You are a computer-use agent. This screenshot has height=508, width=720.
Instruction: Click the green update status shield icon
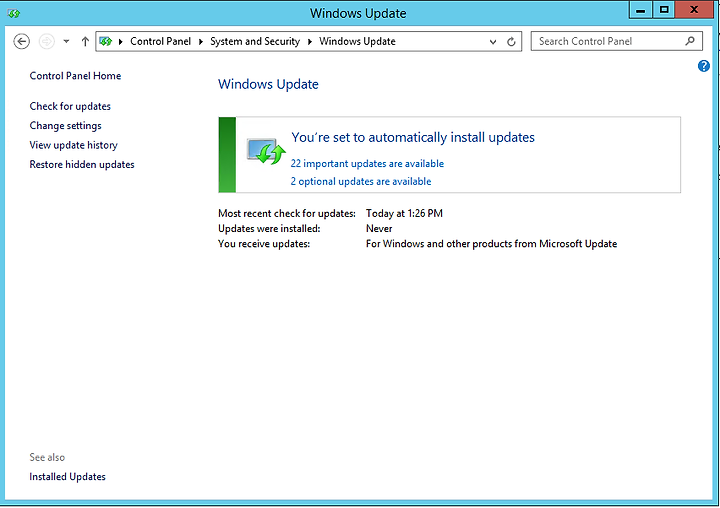tap(266, 152)
